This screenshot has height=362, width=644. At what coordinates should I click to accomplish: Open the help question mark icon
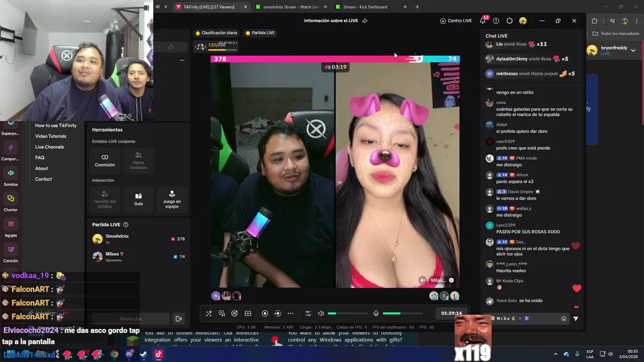(x=496, y=21)
